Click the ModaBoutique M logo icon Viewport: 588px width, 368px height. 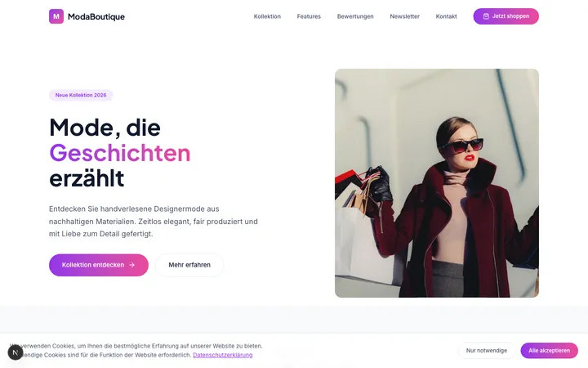56,16
